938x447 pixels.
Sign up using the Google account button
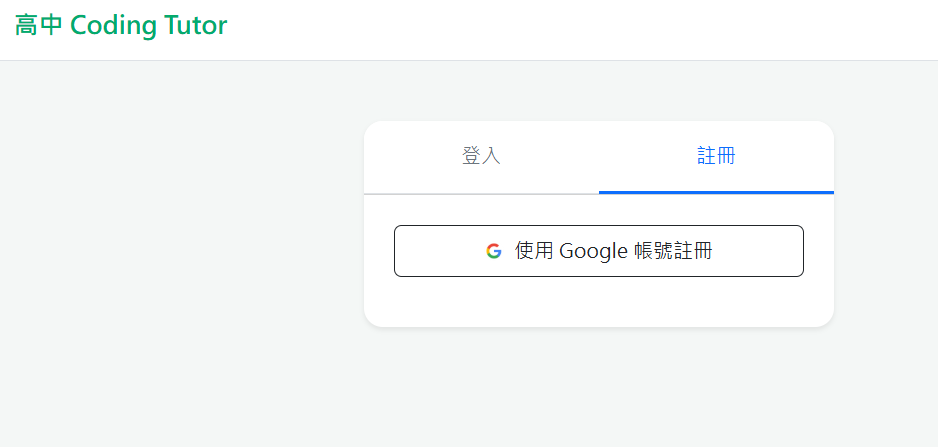click(598, 251)
